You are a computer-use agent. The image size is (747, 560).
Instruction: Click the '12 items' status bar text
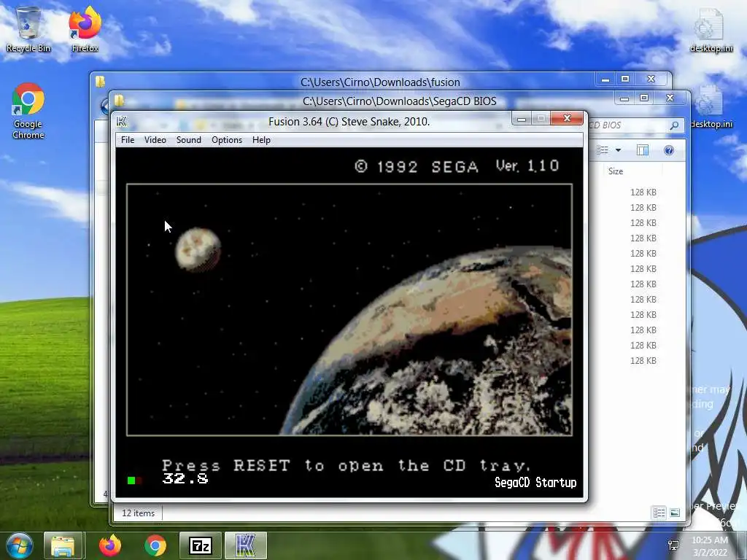138,513
